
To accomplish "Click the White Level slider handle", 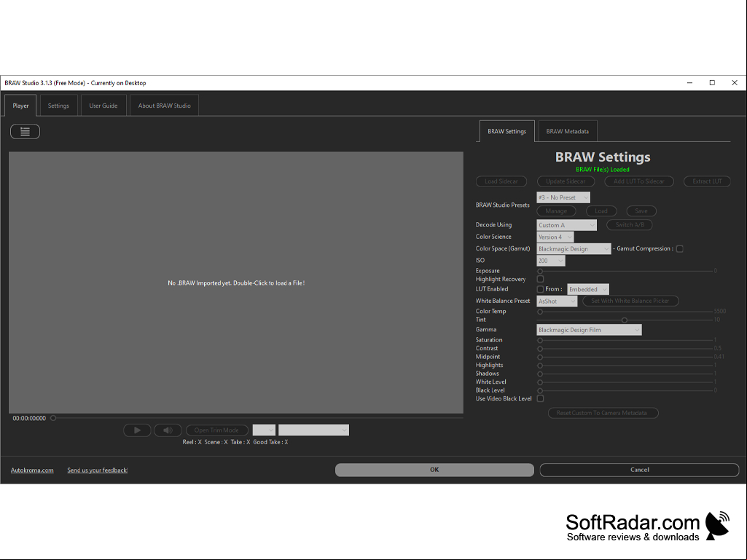I will pyautogui.click(x=540, y=382).
